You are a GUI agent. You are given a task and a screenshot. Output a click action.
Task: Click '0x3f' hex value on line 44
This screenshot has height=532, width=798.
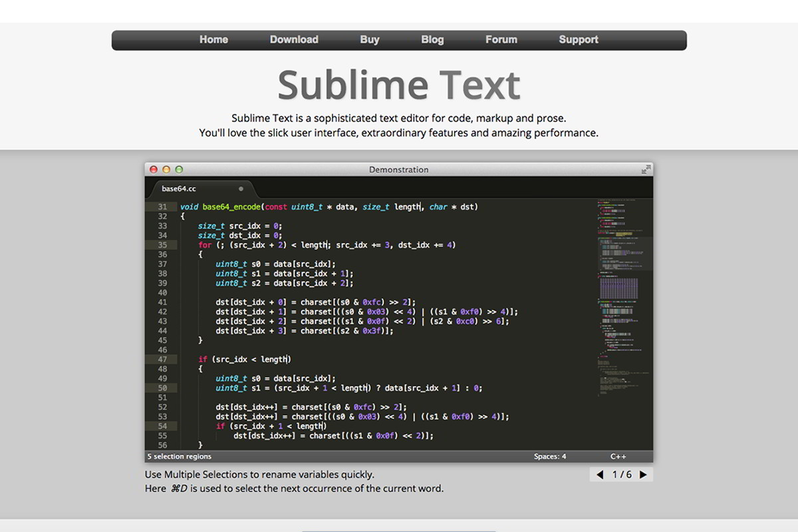[x=373, y=331]
